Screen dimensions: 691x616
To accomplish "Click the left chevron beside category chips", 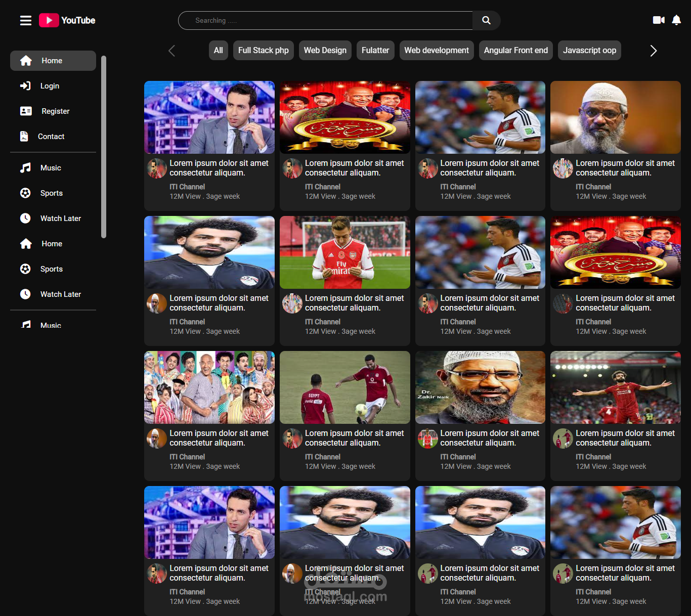I will click(x=171, y=51).
